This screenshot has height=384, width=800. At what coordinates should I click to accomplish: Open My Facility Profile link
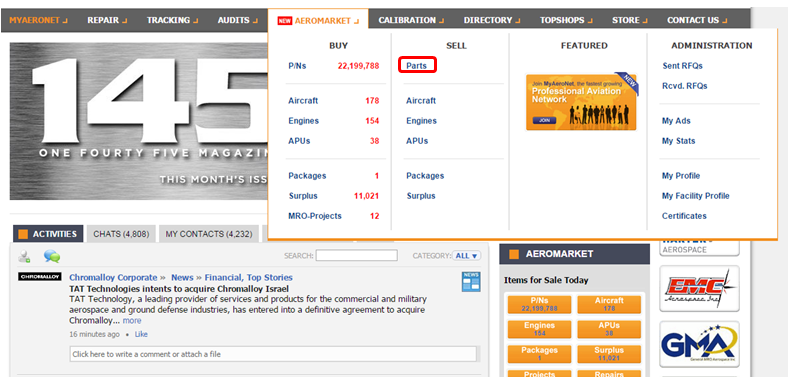point(695,196)
